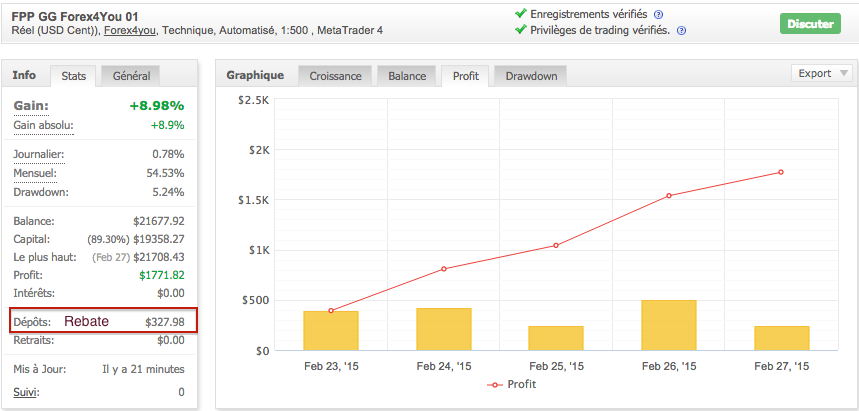Viewport: 859px width, 411px height.
Task: Click the Suivi link
Action: tap(25, 391)
